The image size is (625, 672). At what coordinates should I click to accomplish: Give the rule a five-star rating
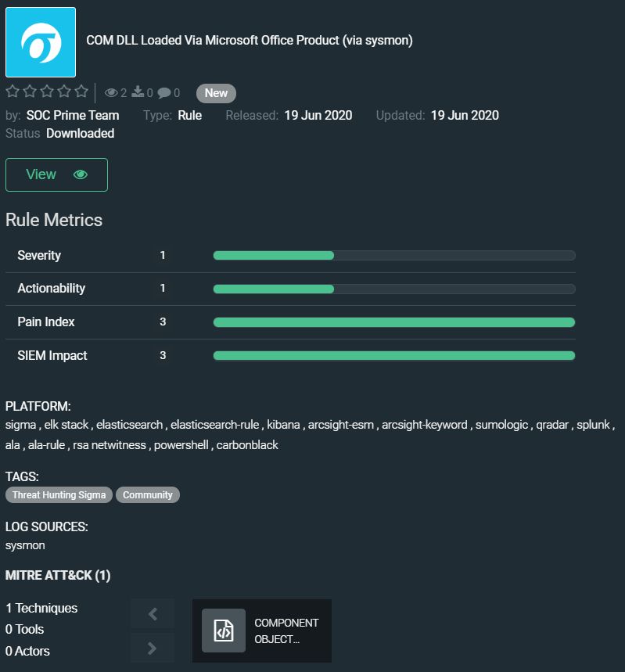pos(81,92)
